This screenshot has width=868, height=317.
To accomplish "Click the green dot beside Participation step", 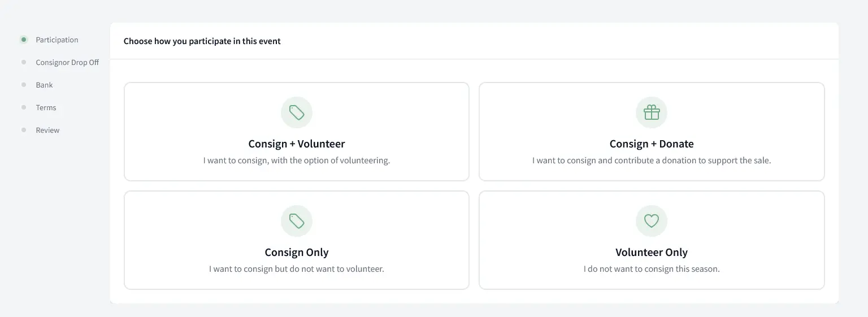I will click(24, 40).
